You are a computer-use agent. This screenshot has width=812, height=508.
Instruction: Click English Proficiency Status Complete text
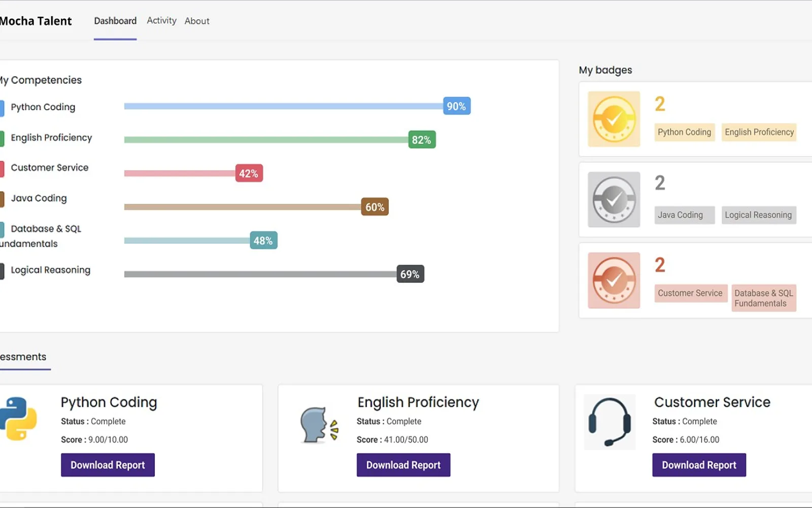coord(389,421)
